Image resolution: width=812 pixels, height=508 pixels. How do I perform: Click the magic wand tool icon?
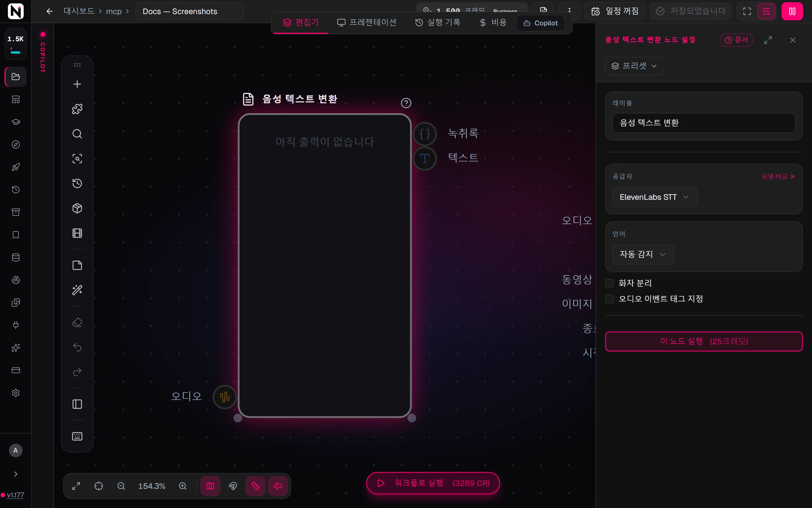pyautogui.click(x=77, y=290)
